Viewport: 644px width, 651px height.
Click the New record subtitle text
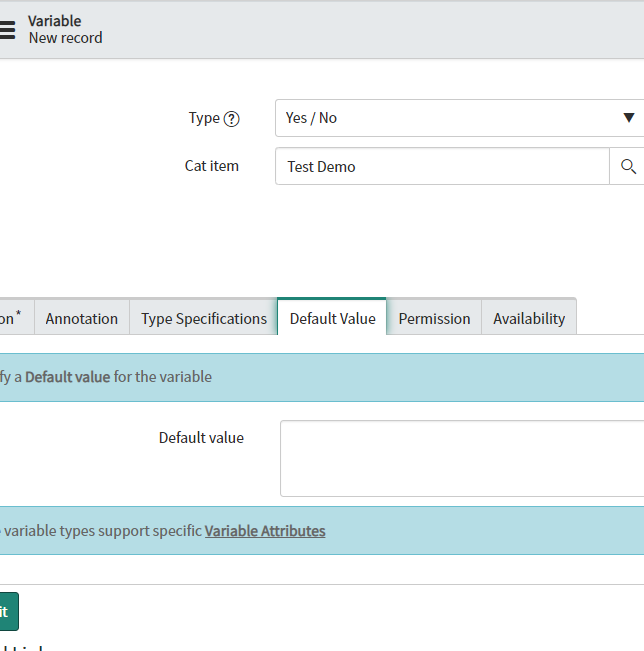click(65, 38)
